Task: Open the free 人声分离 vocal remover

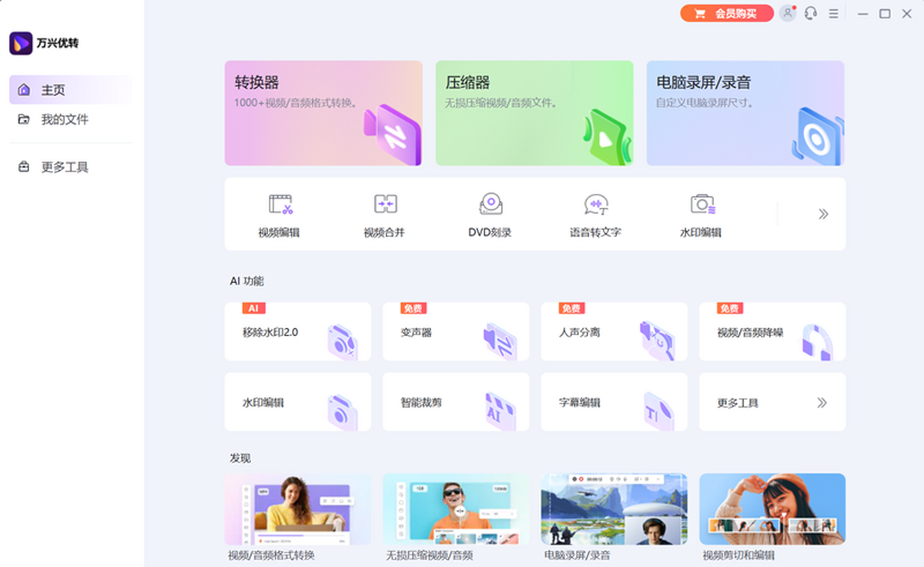Action: pos(614,332)
